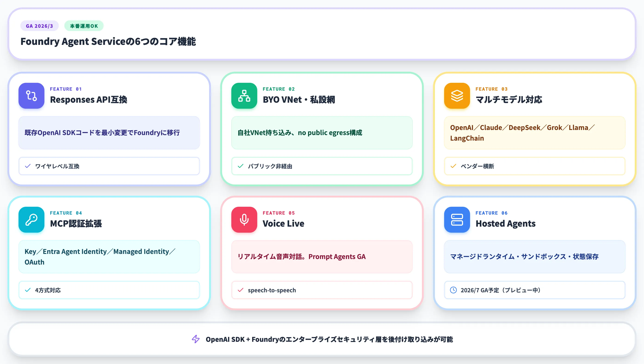Click the マネージドランタイム description box

535,257
